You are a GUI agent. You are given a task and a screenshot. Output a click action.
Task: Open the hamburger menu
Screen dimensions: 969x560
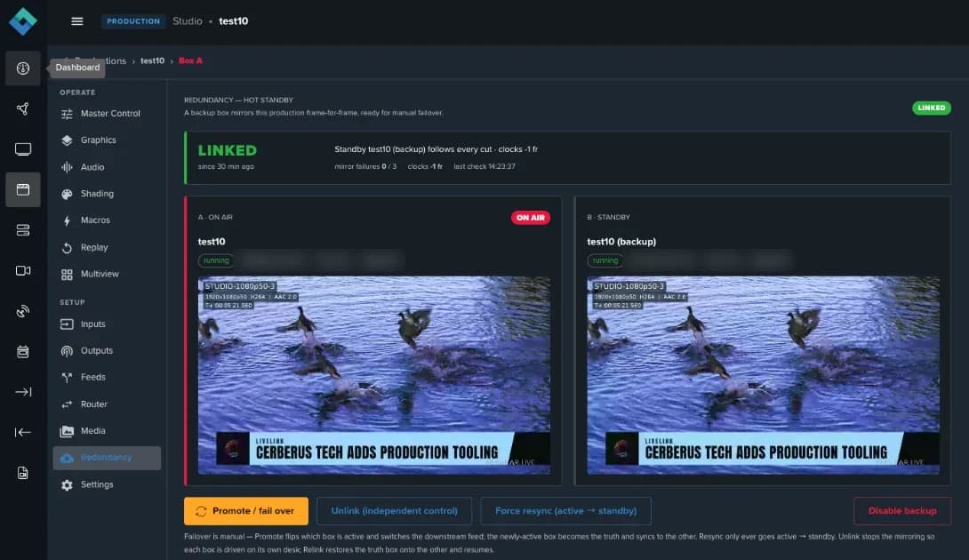pyautogui.click(x=76, y=21)
